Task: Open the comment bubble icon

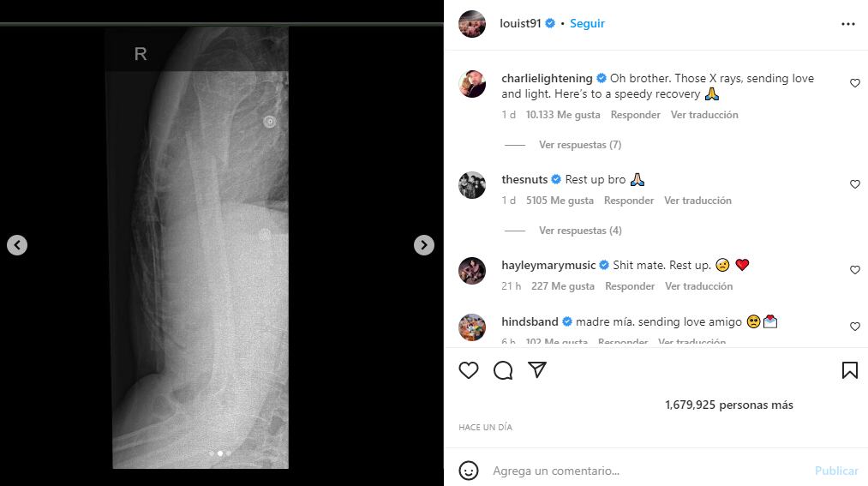Action: pyautogui.click(x=503, y=370)
